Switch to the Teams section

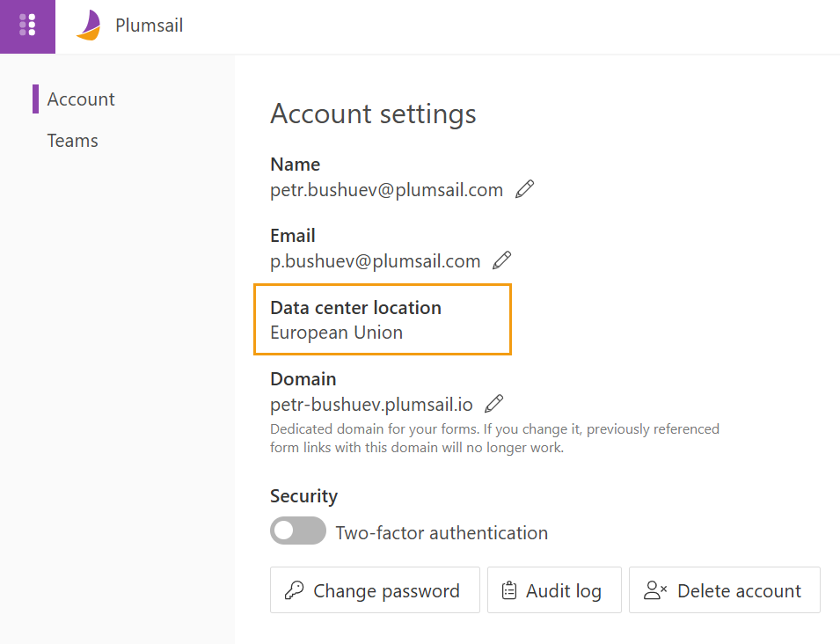(x=72, y=141)
